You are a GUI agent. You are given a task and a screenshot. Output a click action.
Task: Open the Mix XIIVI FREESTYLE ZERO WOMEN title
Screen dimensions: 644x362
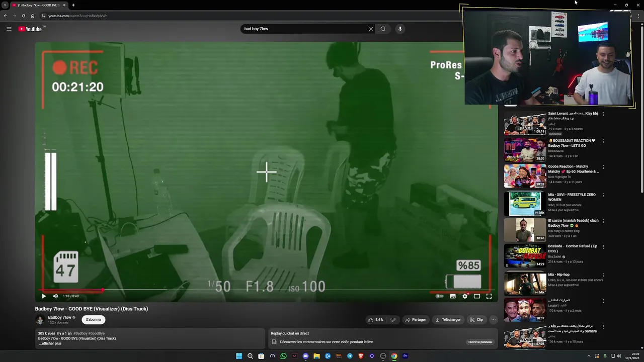(572, 197)
